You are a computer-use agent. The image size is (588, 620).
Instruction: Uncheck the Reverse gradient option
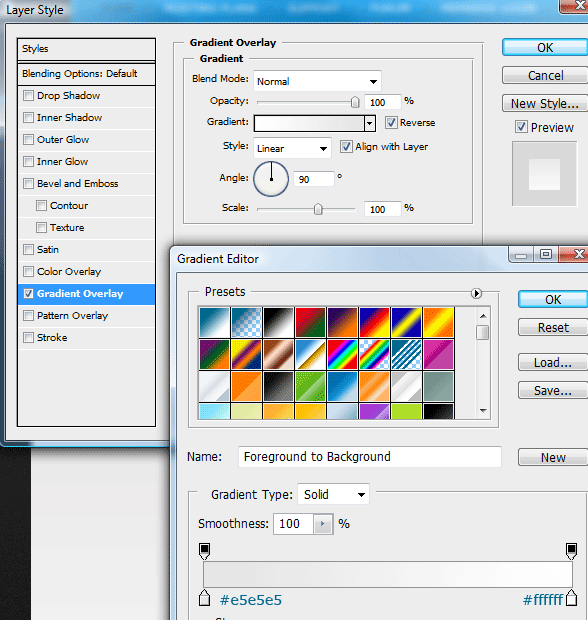click(x=391, y=123)
